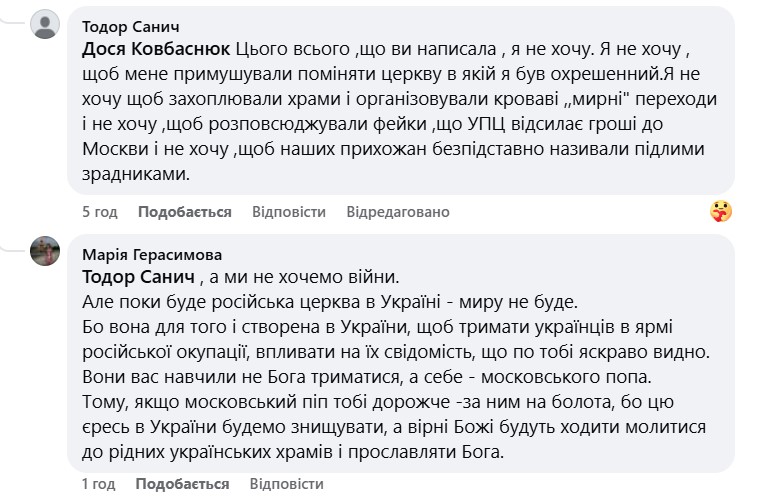Click the angry reaction emoji on Тодор's comment
776x498 pixels.
point(719,212)
